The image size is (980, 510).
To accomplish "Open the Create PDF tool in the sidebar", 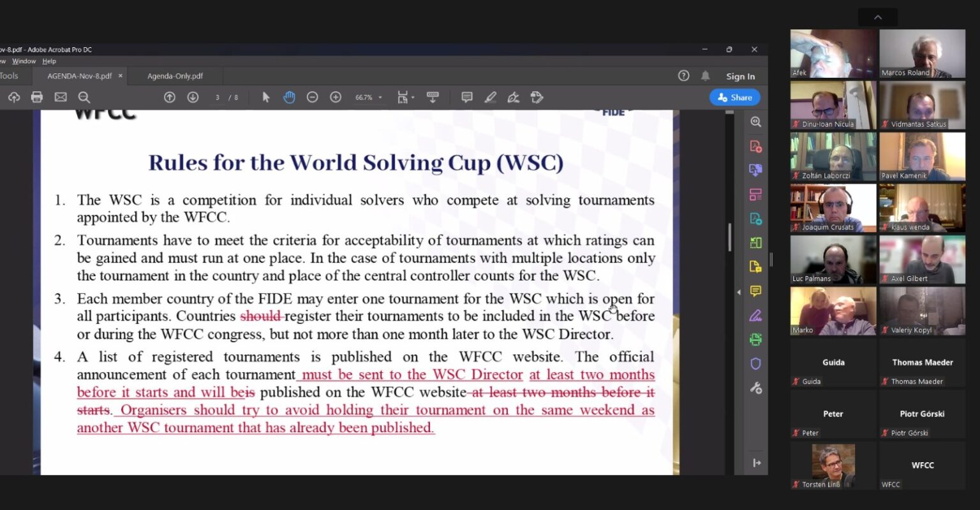I will (755, 146).
